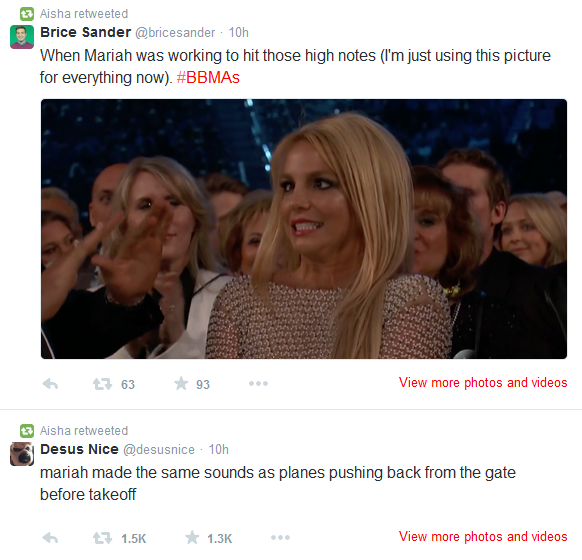Open the @desusnice handle

point(159,450)
